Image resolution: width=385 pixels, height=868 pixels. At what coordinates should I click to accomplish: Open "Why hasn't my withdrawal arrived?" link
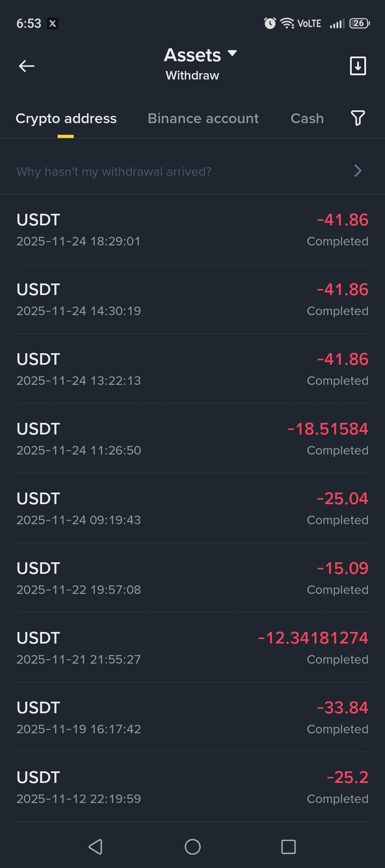(x=114, y=171)
